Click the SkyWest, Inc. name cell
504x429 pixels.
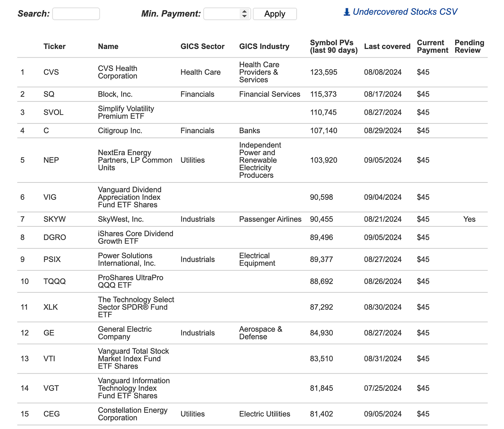click(x=121, y=219)
